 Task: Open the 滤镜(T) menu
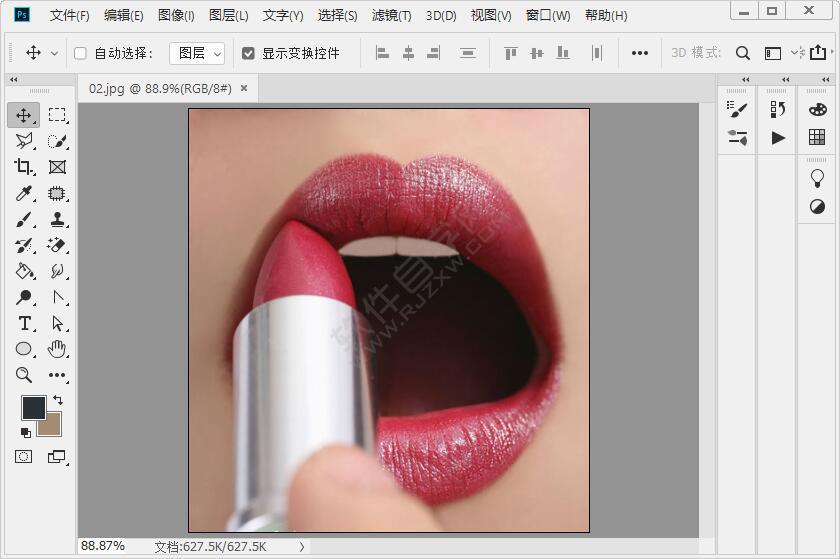tap(391, 15)
